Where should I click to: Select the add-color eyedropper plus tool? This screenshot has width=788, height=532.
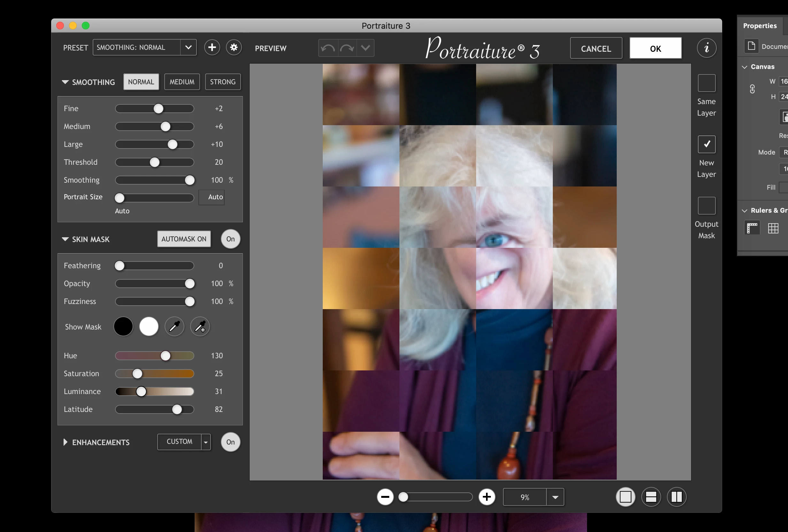[x=200, y=327]
